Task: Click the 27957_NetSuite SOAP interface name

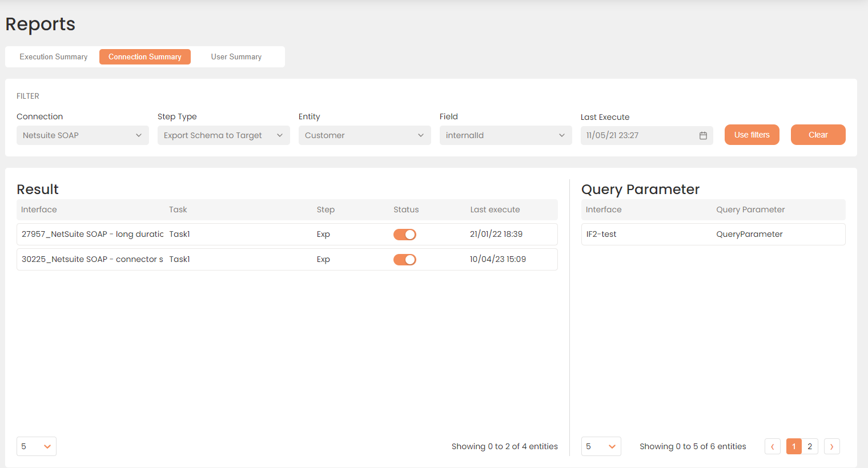Action: coord(93,234)
